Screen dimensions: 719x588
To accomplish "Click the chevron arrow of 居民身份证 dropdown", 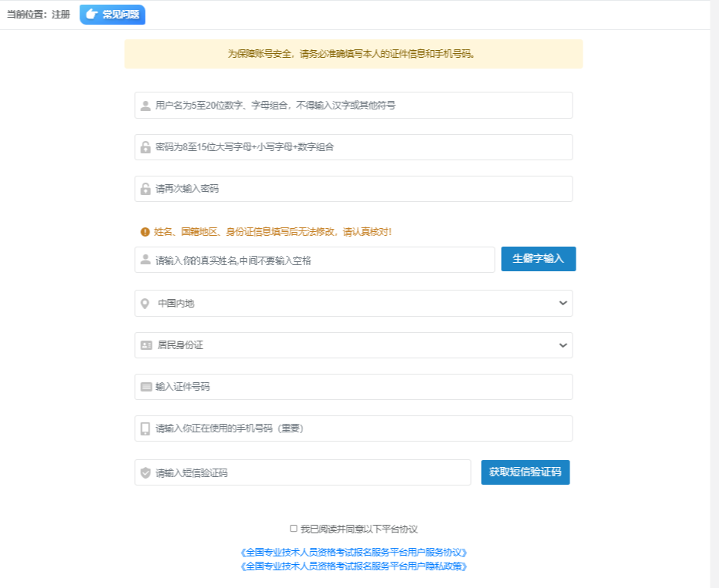I will (x=563, y=345).
